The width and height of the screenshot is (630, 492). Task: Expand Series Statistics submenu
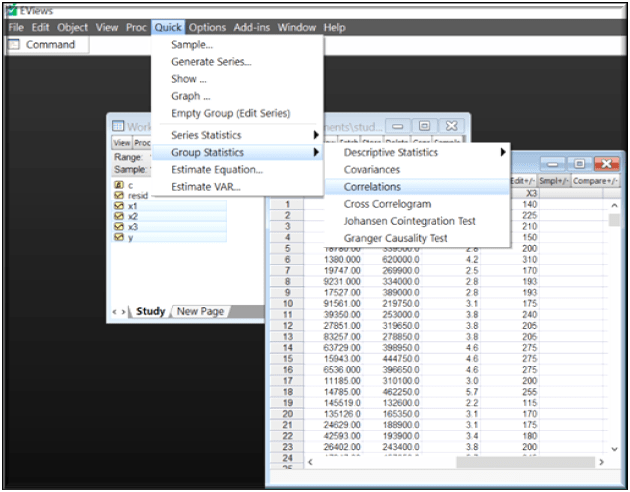237,135
